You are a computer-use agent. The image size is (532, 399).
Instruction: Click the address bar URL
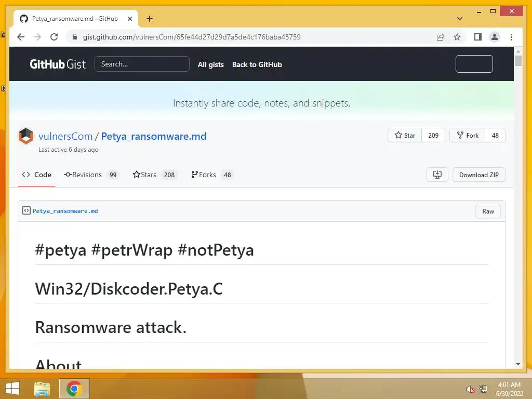click(x=192, y=37)
